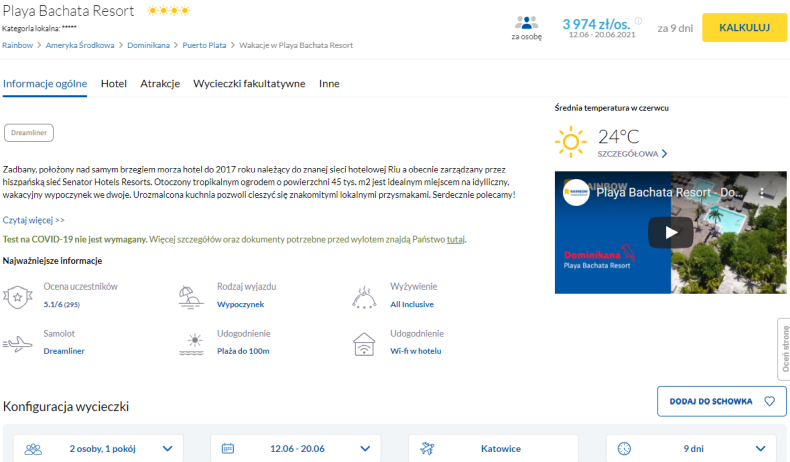Switch to the Hotel tab
Viewport: 790px width, 462px height.
pos(113,84)
